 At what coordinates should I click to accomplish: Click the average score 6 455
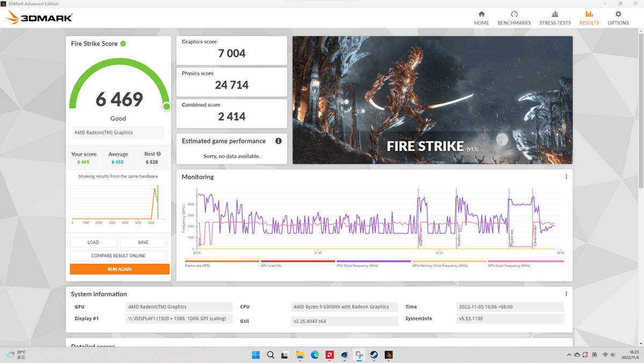point(118,162)
